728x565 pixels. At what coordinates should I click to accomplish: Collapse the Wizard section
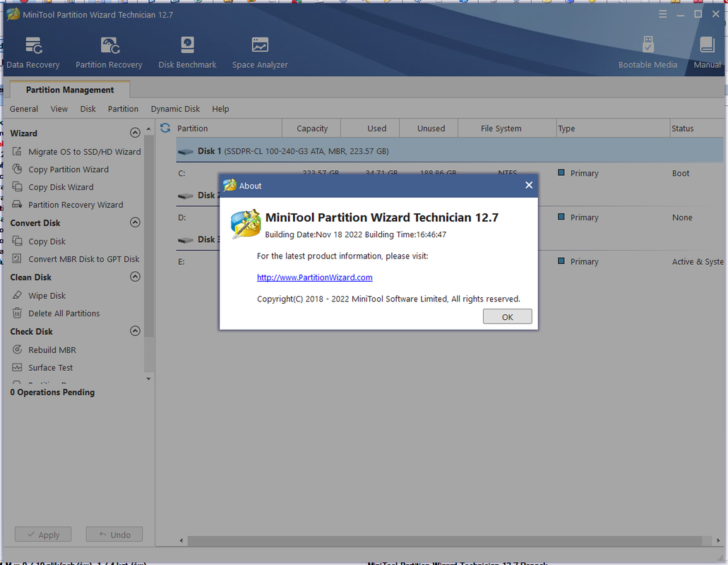click(135, 133)
